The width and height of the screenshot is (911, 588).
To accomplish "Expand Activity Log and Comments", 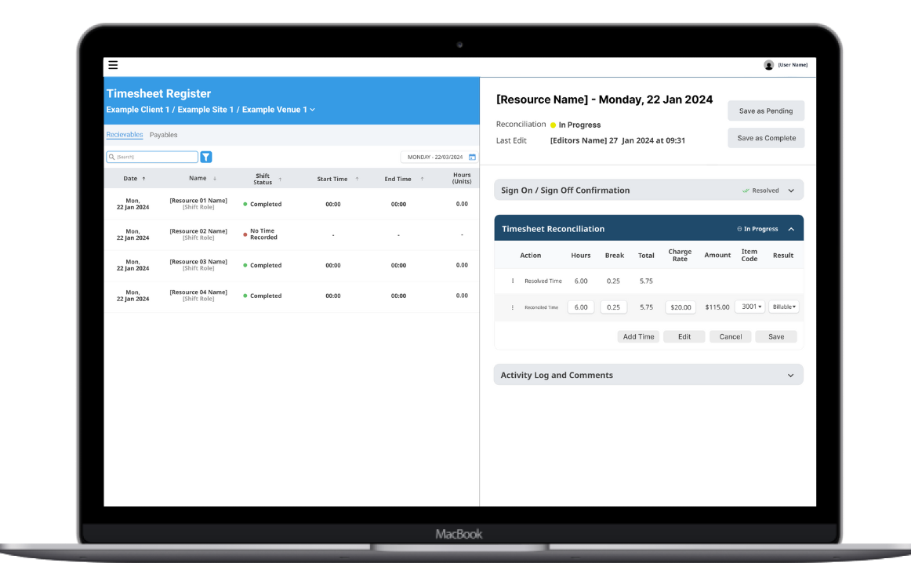I will [x=790, y=376].
